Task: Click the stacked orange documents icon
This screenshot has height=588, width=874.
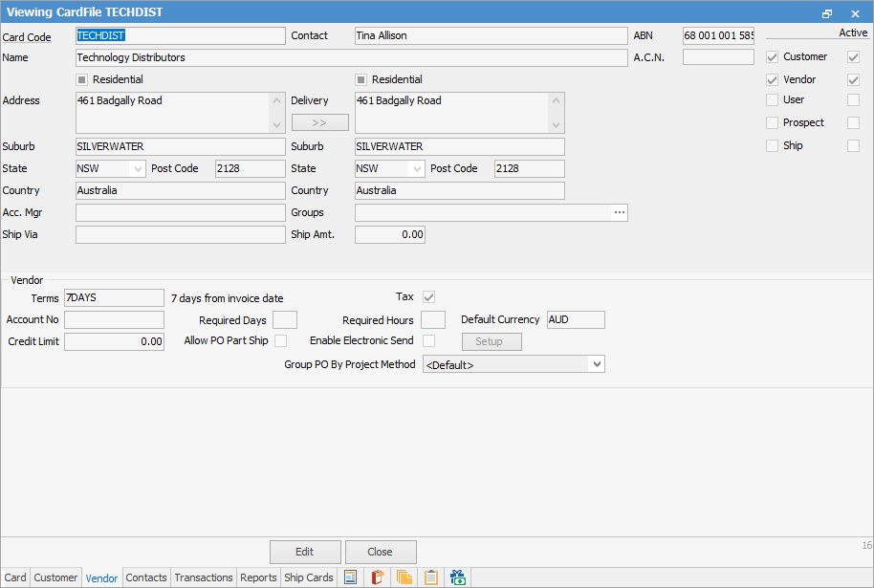Action: pyautogui.click(x=404, y=577)
